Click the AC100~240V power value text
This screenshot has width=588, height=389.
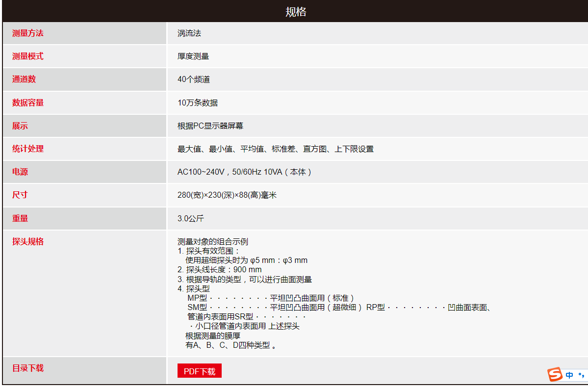coord(244,172)
